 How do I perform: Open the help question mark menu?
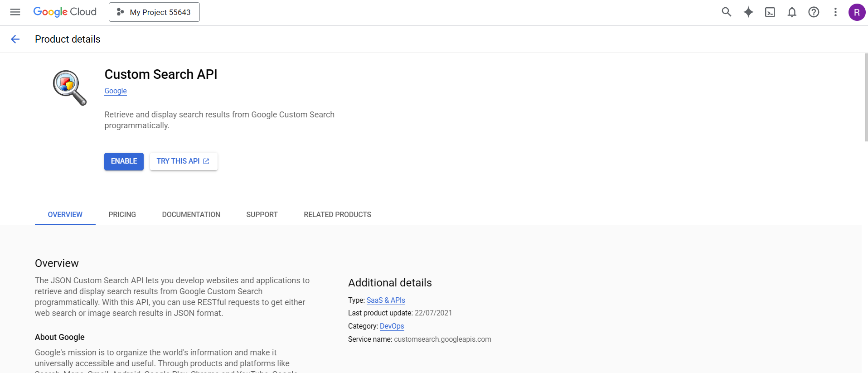point(814,12)
